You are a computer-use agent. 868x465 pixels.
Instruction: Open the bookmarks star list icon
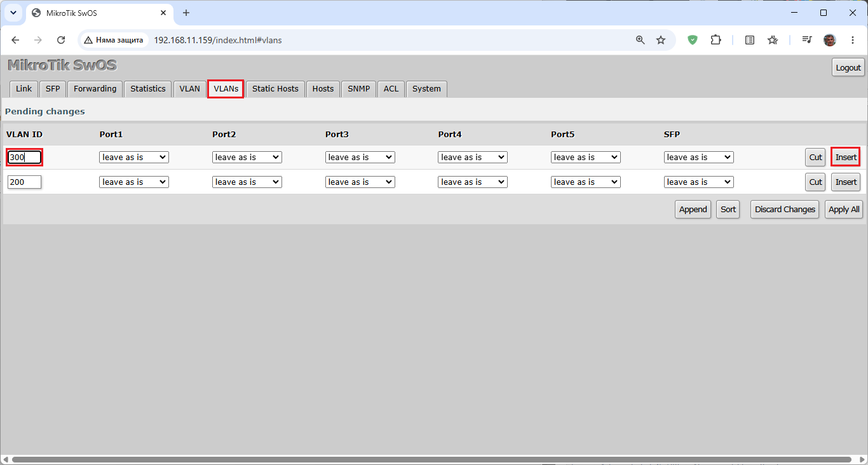773,40
